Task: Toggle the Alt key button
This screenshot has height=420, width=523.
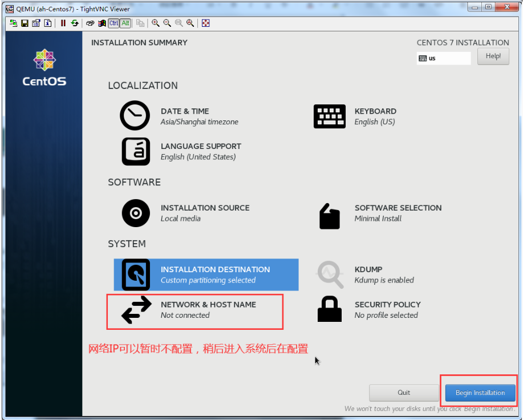Action: 125,23
